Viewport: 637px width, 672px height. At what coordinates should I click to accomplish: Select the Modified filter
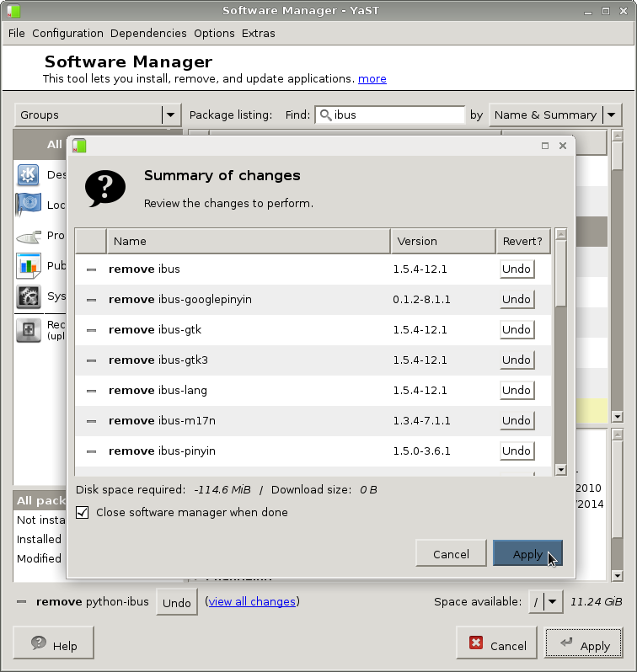pyautogui.click(x=39, y=558)
